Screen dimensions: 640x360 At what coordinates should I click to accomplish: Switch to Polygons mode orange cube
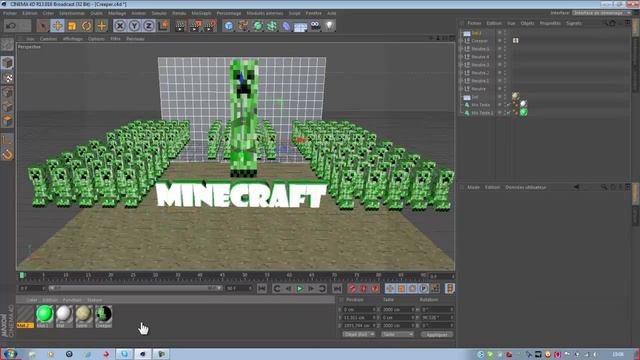tap(7, 121)
